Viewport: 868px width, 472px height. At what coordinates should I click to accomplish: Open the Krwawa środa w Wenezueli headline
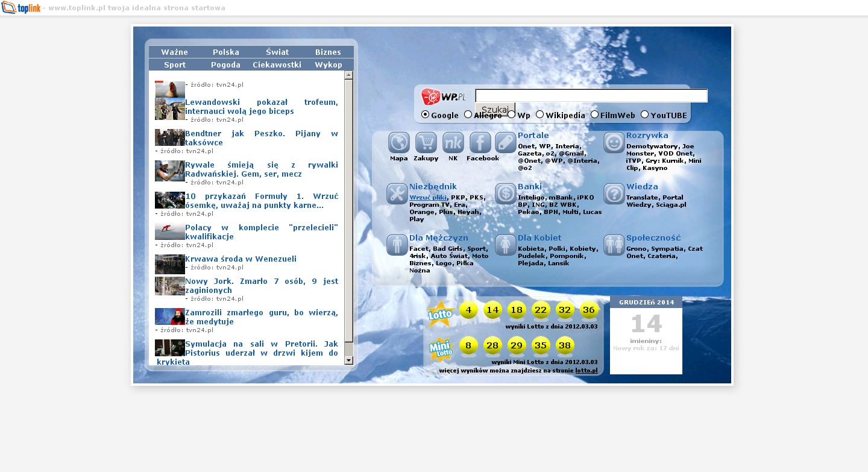coord(241,259)
